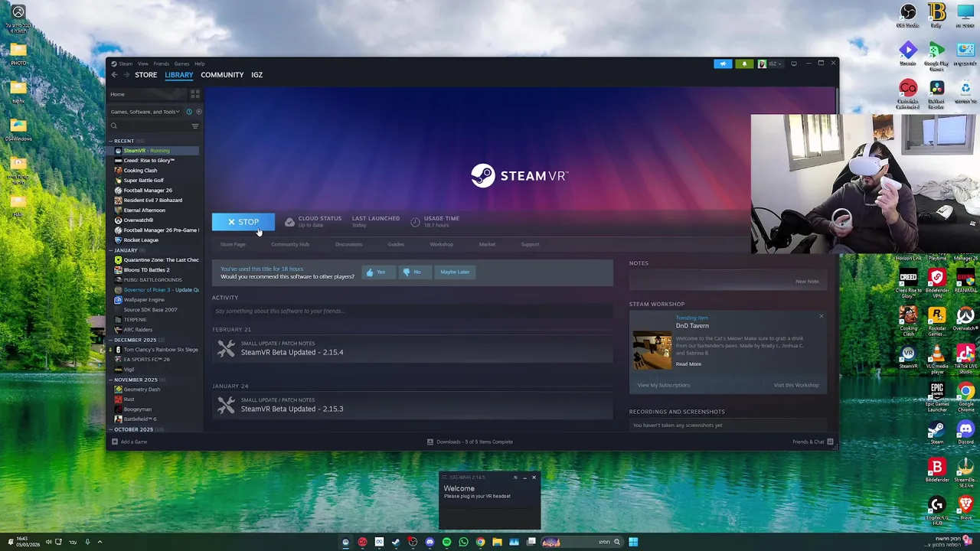Click View My Subscriptions
The image size is (980, 551).
[664, 385]
